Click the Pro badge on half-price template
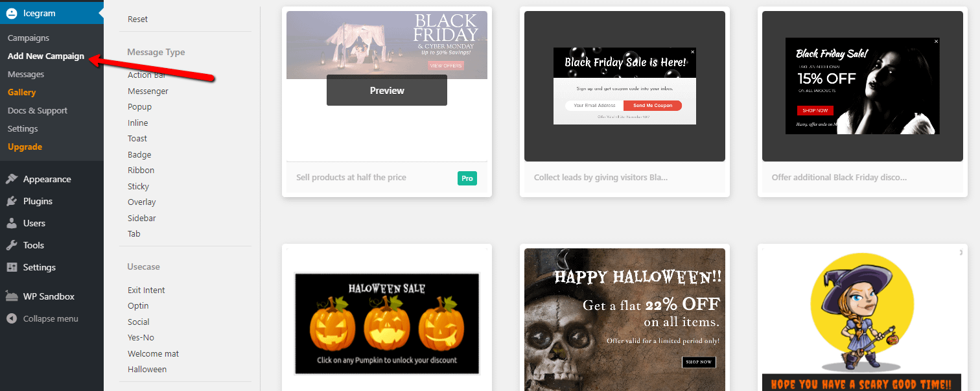This screenshot has width=980, height=391. [467, 178]
